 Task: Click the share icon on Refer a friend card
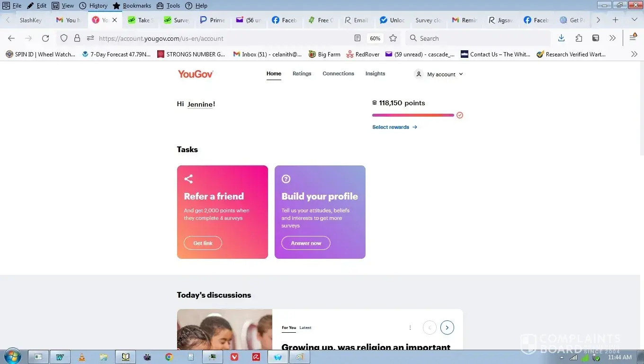tap(188, 179)
